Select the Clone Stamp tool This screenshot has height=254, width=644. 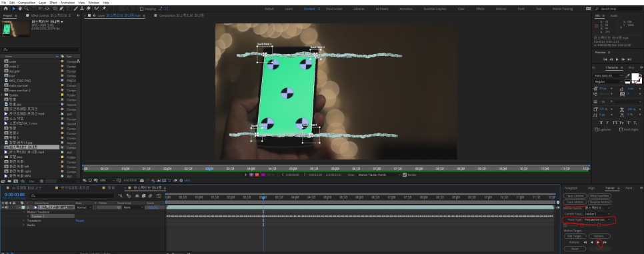(82, 9)
